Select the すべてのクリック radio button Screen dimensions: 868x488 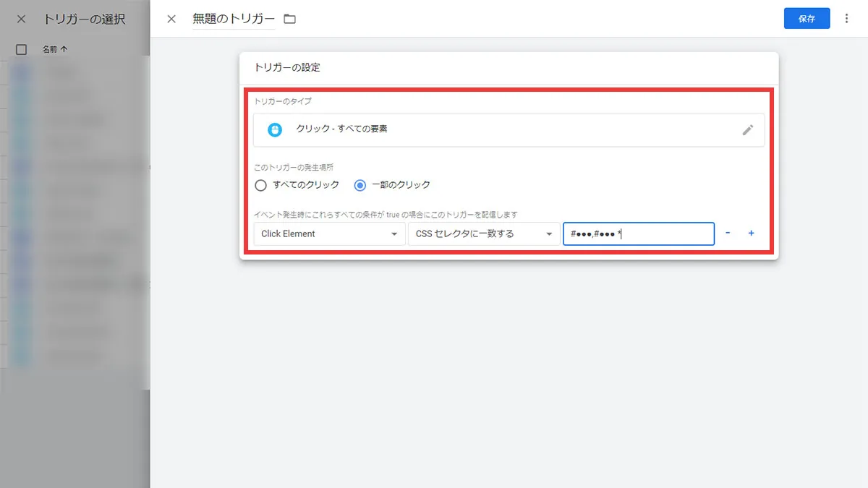click(260, 185)
